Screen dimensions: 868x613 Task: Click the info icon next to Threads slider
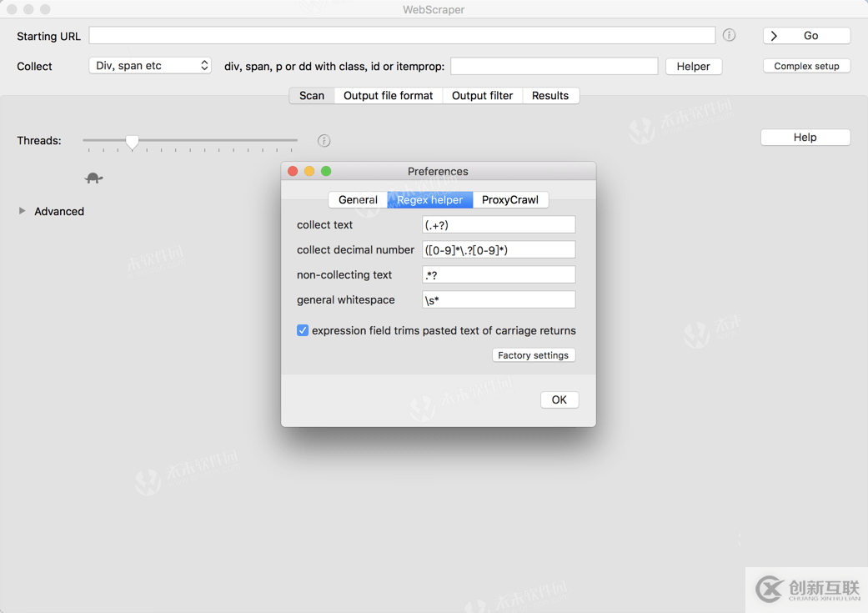coord(324,140)
